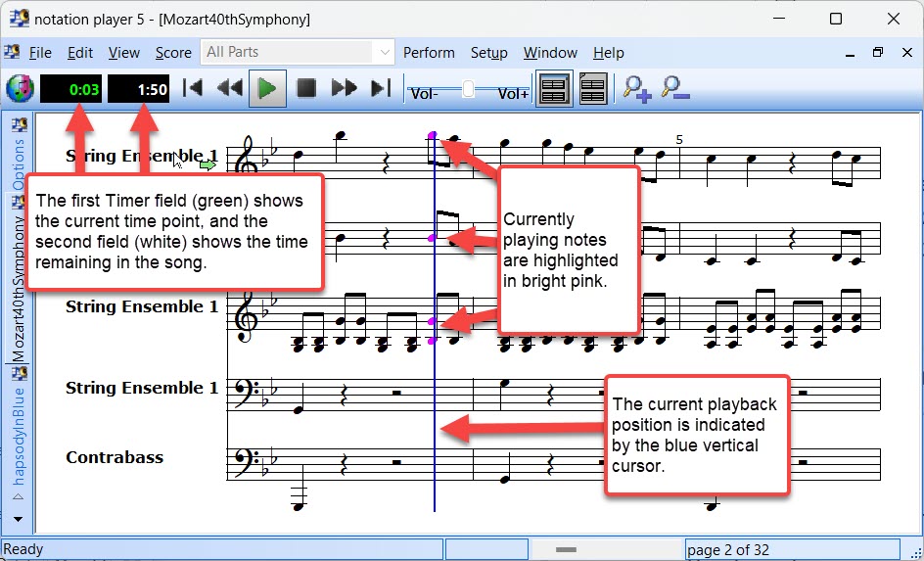Screen dimensions: 924x561
Task: Jump to end of the song
Action: tap(382, 88)
